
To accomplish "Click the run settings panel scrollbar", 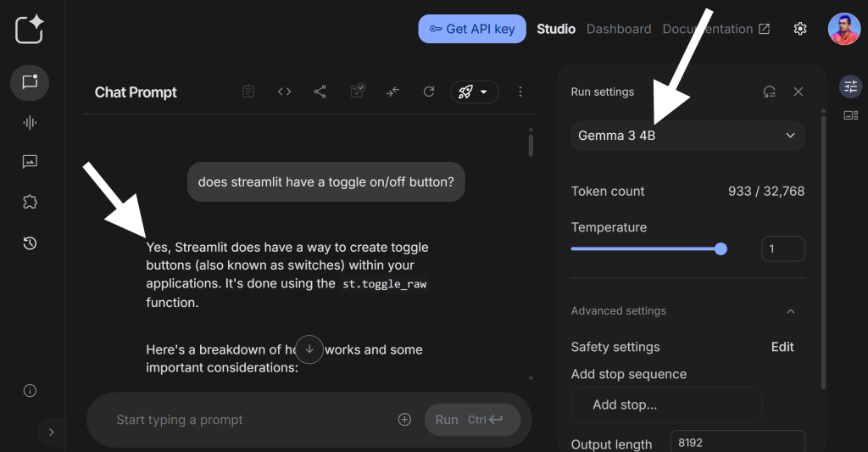I will (x=823, y=252).
